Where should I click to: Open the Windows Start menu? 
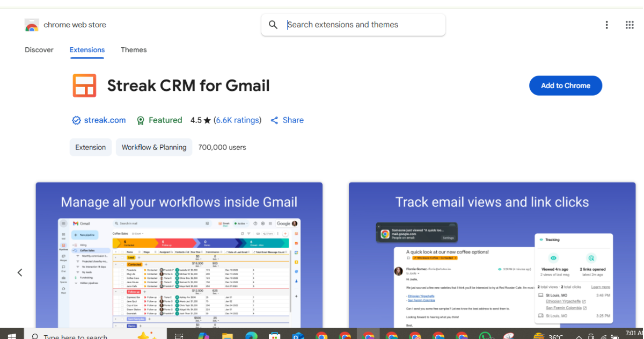[11, 336]
